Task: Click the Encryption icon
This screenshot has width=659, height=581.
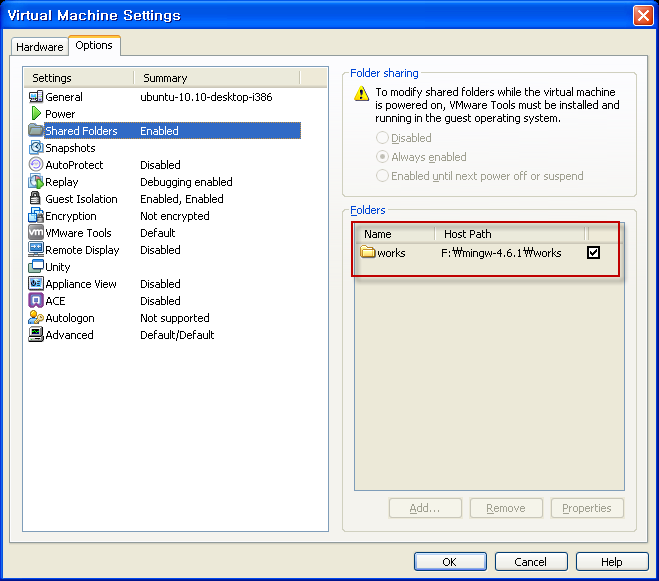Action: click(36, 215)
